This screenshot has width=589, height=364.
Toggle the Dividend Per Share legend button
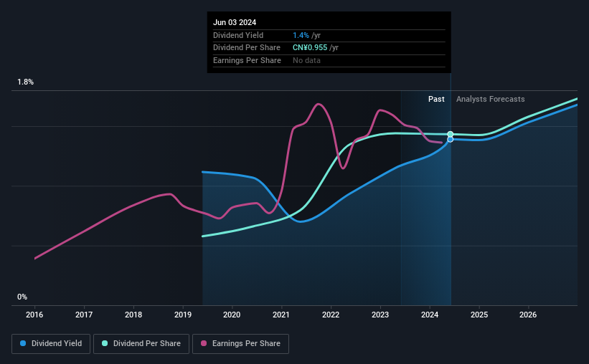(x=141, y=344)
